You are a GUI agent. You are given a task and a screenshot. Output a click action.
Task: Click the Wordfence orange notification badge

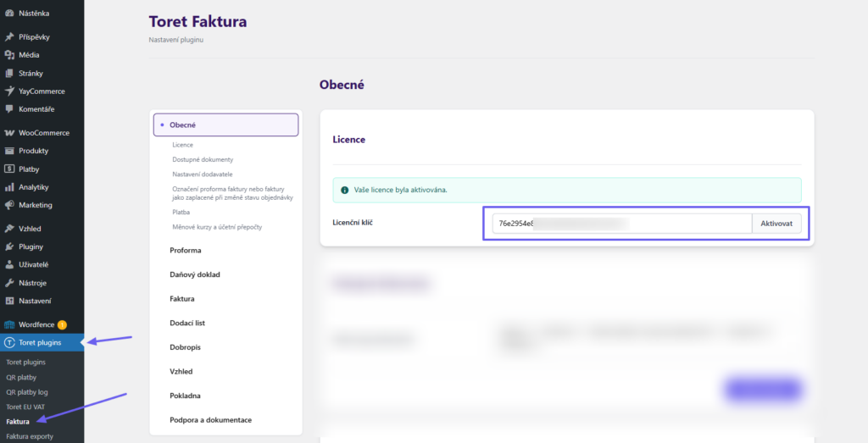pyautogui.click(x=62, y=324)
